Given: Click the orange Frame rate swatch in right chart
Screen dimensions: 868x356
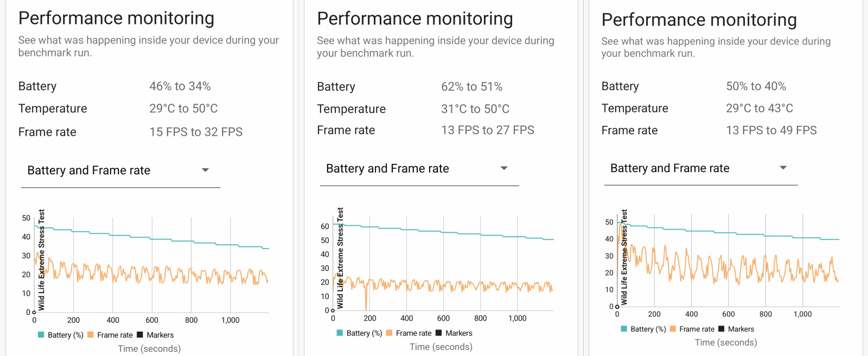Looking at the screenshot, I should tap(673, 328).
